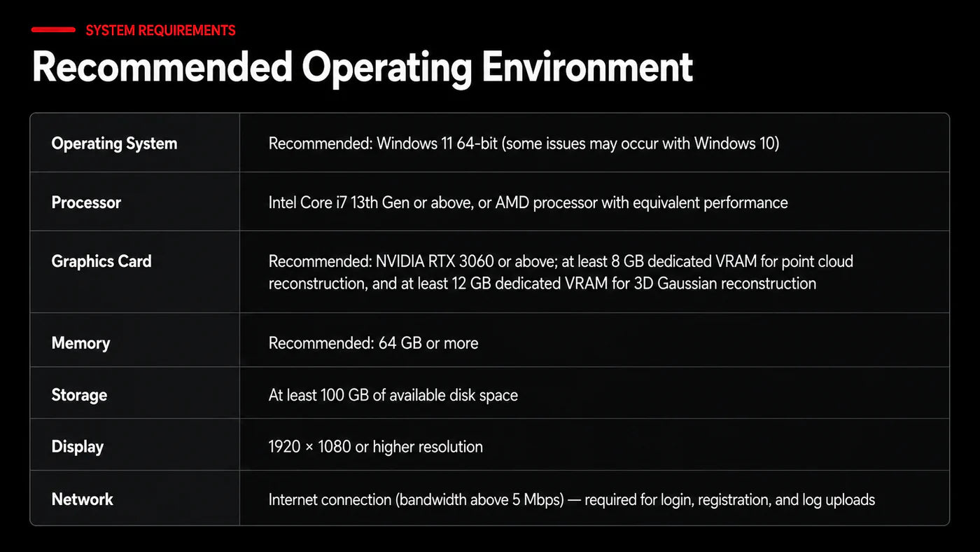Select the Memory row label

(x=80, y=343)
